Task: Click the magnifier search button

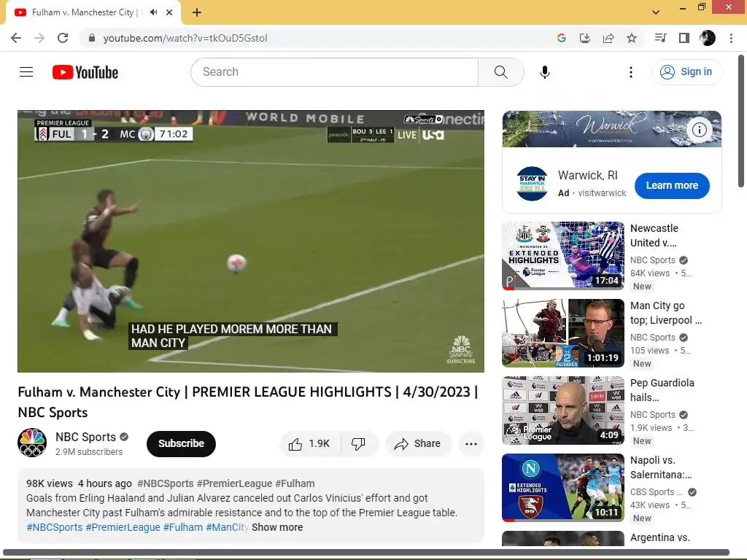Action: [x=500, y=72]
